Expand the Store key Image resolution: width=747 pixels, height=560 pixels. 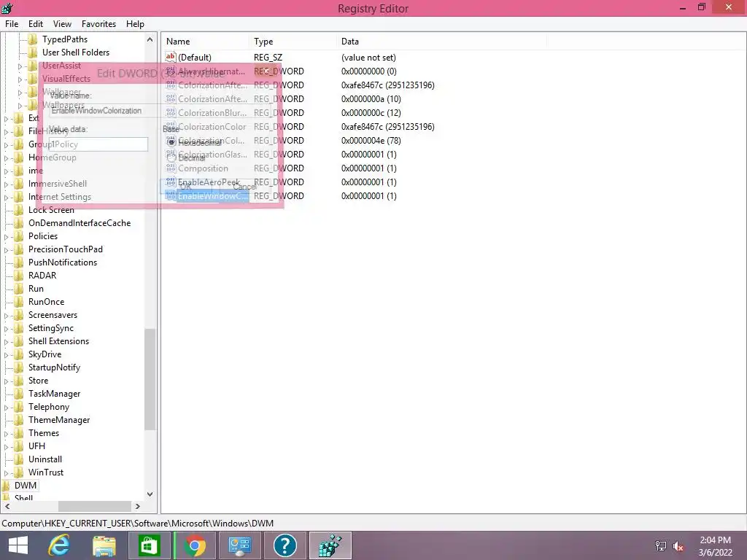[6, 381]
